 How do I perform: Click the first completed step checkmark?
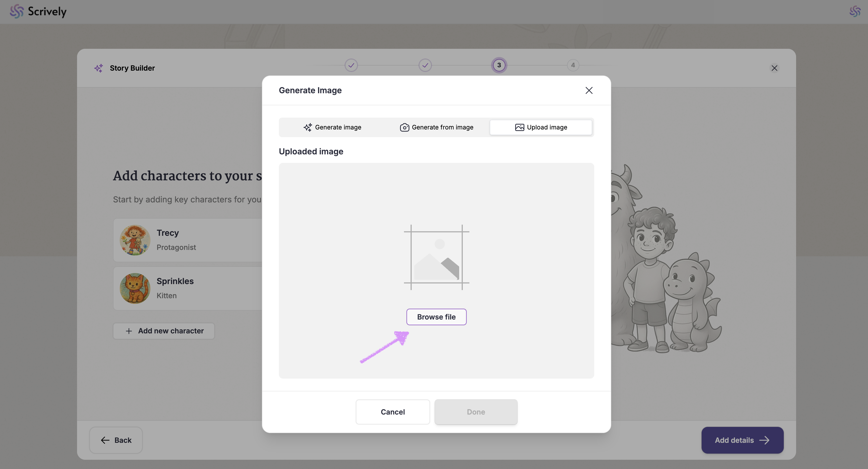[x=351, y=65]
